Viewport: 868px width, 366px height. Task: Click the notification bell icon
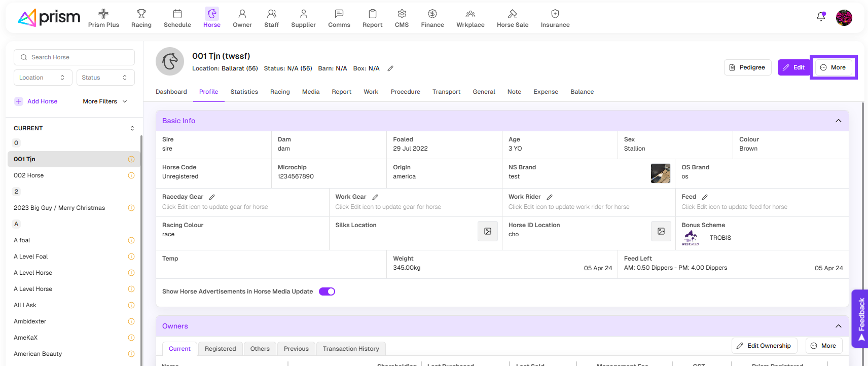[x=820, y=17]
